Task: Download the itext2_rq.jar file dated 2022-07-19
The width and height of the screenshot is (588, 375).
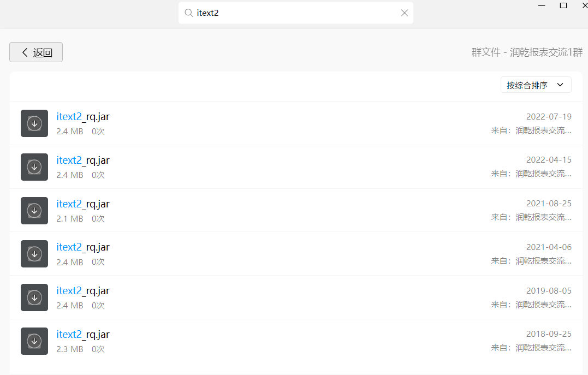Action: pyautogui.click(x=34, y=123)
